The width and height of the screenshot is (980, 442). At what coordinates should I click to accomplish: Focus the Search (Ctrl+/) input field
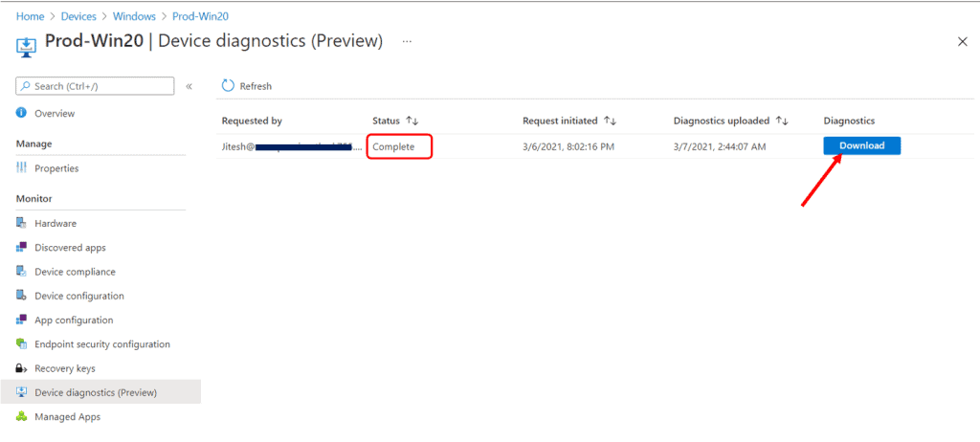tap(95, 86)
